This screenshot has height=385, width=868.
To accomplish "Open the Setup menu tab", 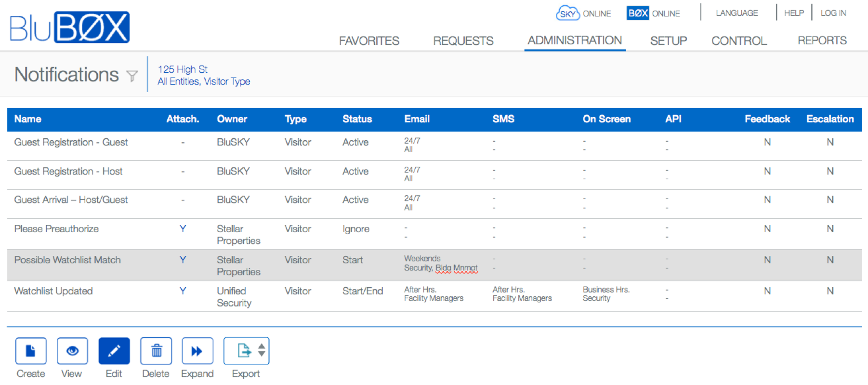I will (668, 40).
